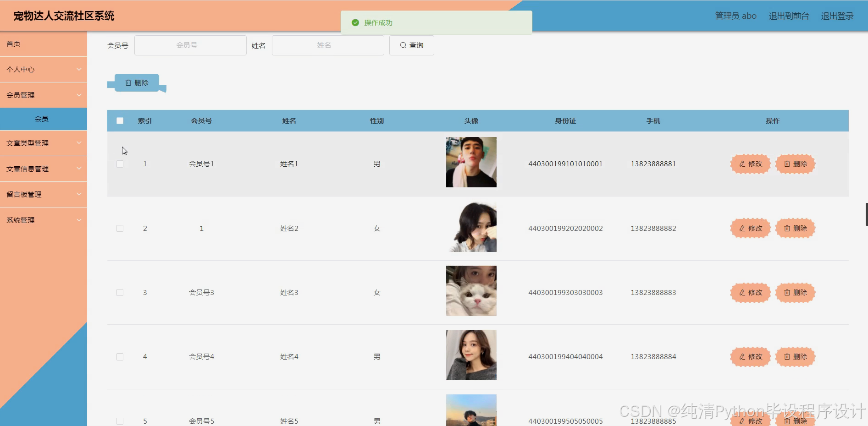Open 个人中心 menu label
This screenshot has width=868, height=426.
click(21, 70)
